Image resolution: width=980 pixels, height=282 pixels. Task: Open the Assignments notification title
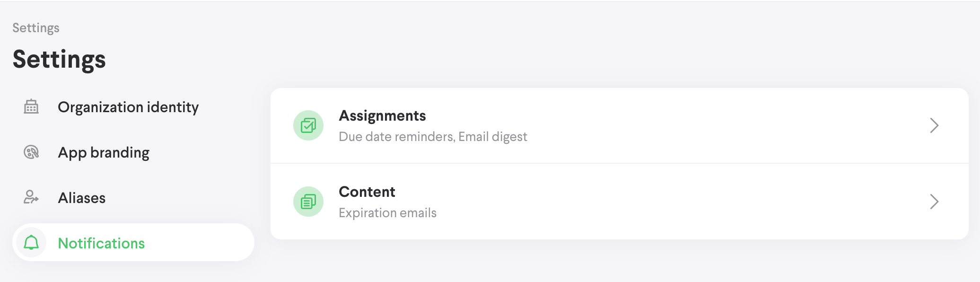[382, 116]
